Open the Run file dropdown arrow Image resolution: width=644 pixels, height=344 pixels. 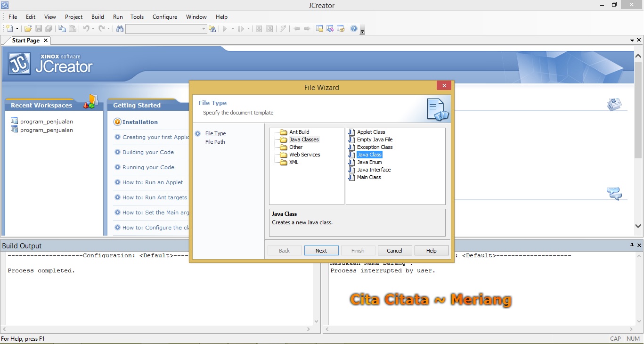tap(248, 29)
